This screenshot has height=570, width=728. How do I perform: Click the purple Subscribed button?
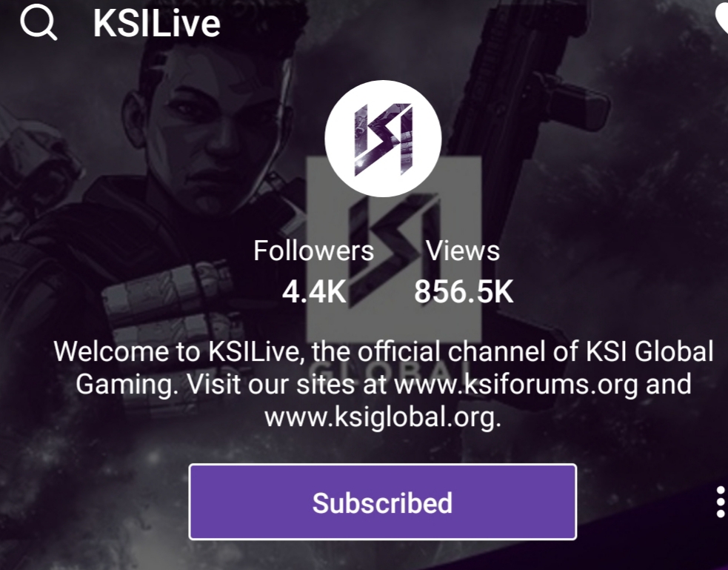point(383,502)
